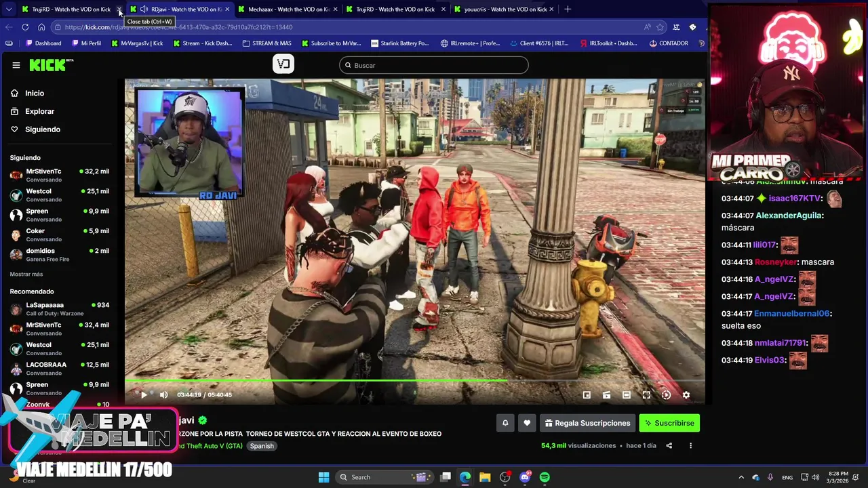The image size is (868, 488).
Task: Open File Explorer from the taskbar
Action: point(485,477)
